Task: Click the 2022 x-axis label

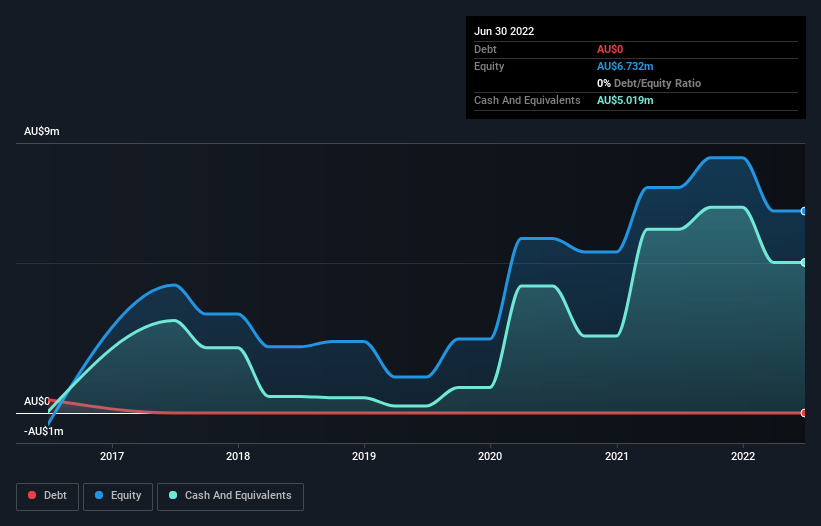Action: point(743,456)
